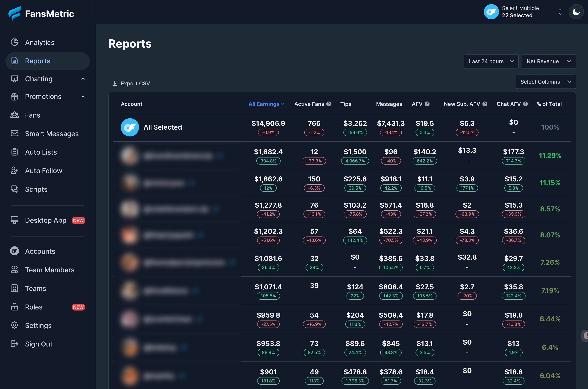This screenshot has height=389, width=588.
Task: Click the $806.4 messages cell
Action: 391,287
